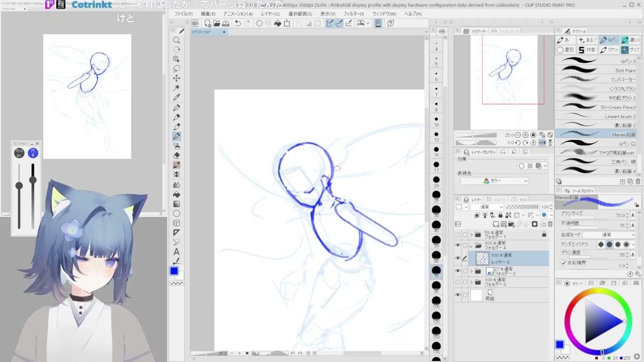Select the Lasso selection tool
The image size is (644, 362).
point(177,68)
